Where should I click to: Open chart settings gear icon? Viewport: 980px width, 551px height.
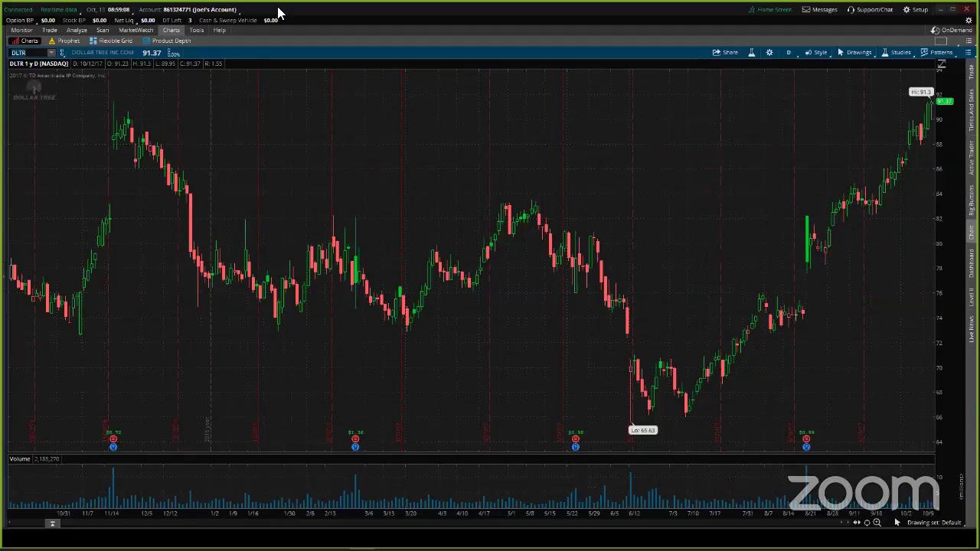pyautogui.click(x=769, y=52)
